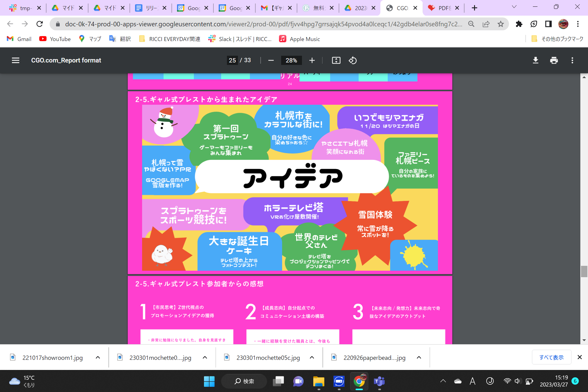Zoom out on the PDF

(x=271, y=60)
